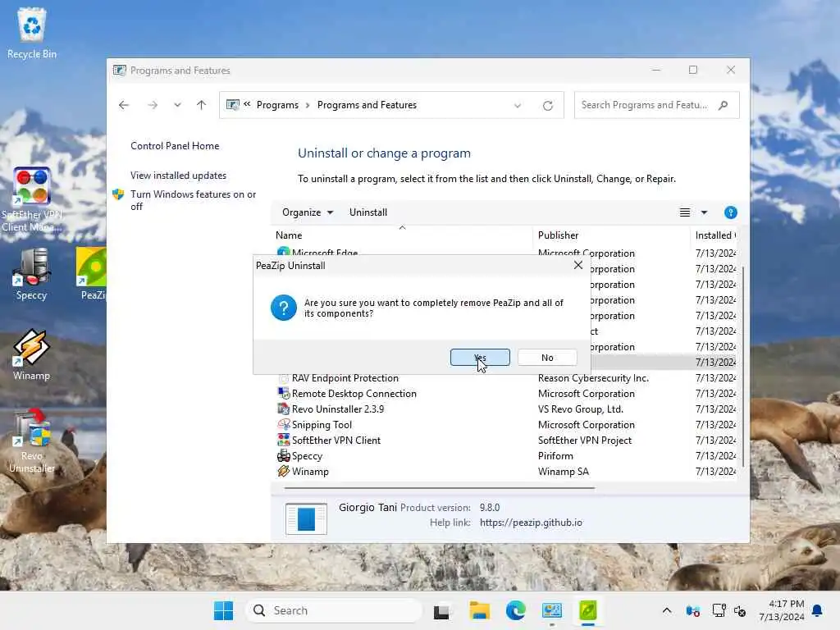The width and height of the screenshot is (840, 630).
Task: Select Programs and Features breadcrumb
Action: click(367, 105)
